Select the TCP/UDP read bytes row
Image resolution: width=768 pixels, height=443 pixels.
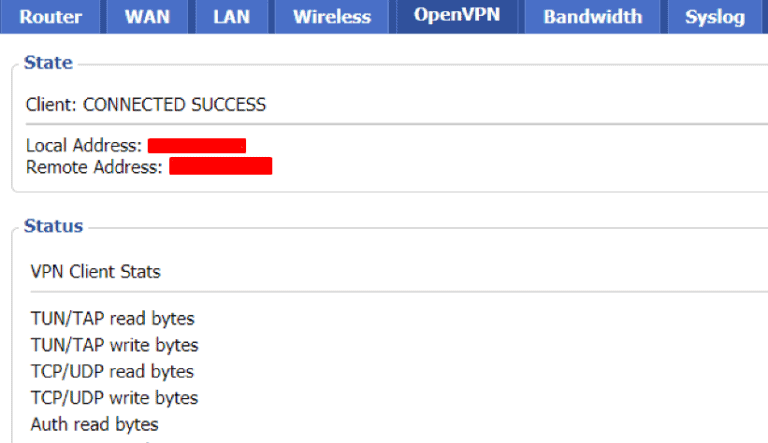113,371
